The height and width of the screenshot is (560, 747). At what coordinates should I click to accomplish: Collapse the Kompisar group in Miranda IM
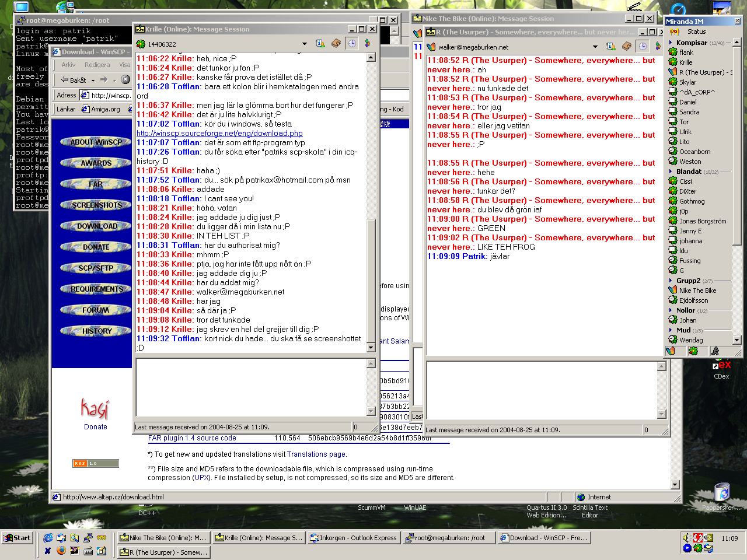pos(671,43)
